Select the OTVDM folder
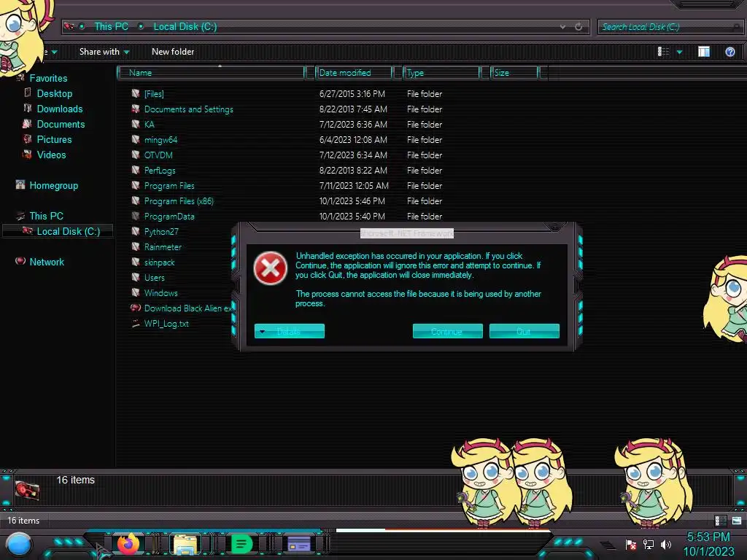 click(x=158, y=155)
